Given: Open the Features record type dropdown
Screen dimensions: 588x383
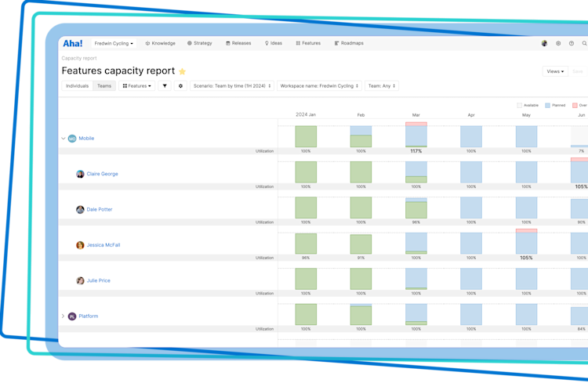Looking at the screenshot, I should tap(137, 86).
